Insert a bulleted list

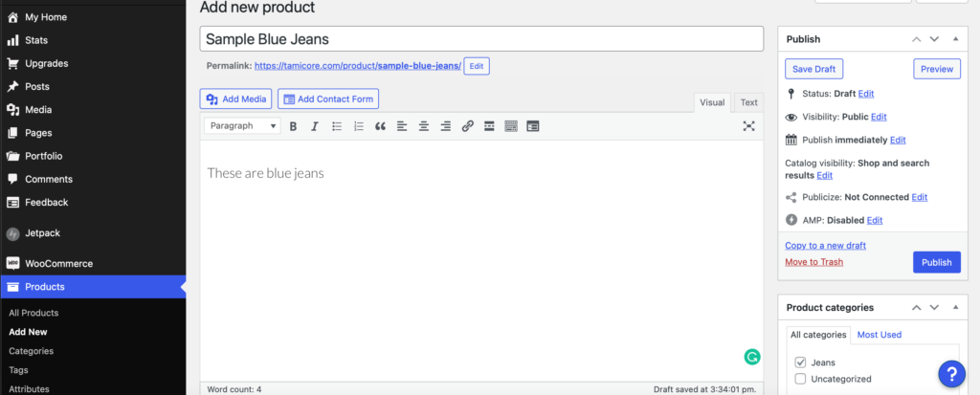pyautogui.click(x=337, y=126)
